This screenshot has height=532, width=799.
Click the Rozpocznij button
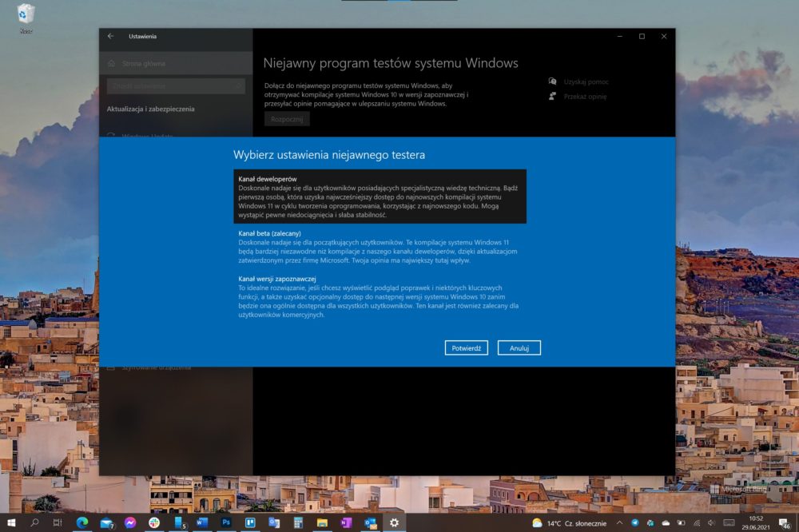[x=287, y=119]
